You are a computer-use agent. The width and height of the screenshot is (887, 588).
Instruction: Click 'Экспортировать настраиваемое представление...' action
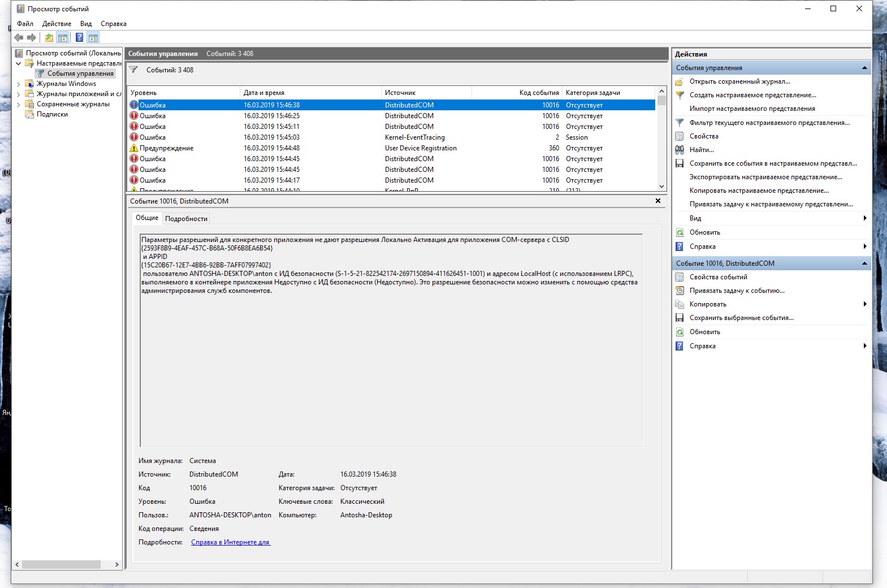coord(766,177)
